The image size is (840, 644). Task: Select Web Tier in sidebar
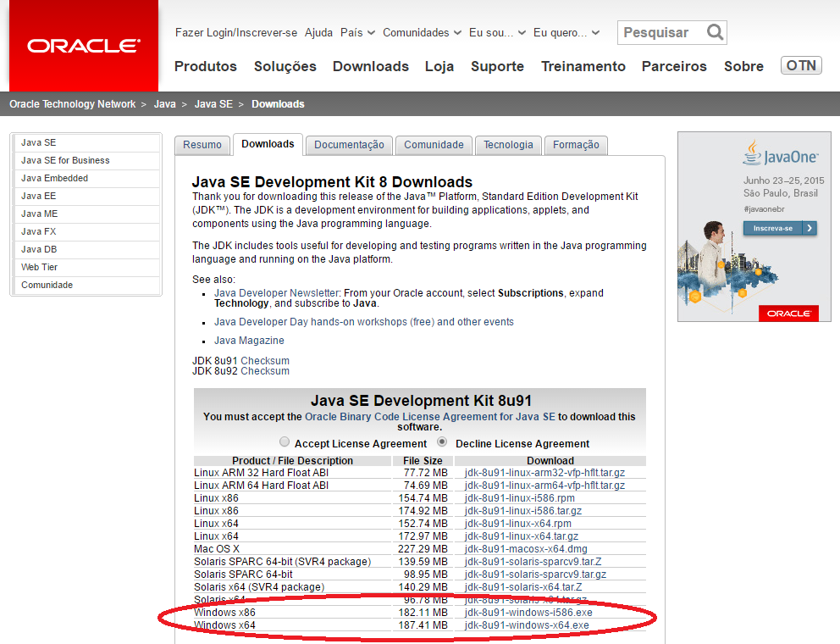coord(86,267)
